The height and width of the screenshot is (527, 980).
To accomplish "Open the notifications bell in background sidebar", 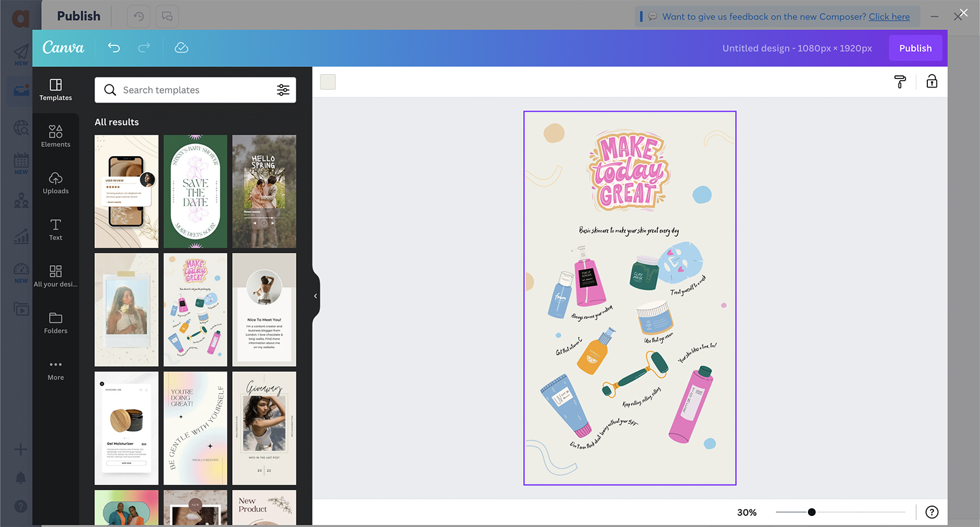I will click(x=20, y=477).
